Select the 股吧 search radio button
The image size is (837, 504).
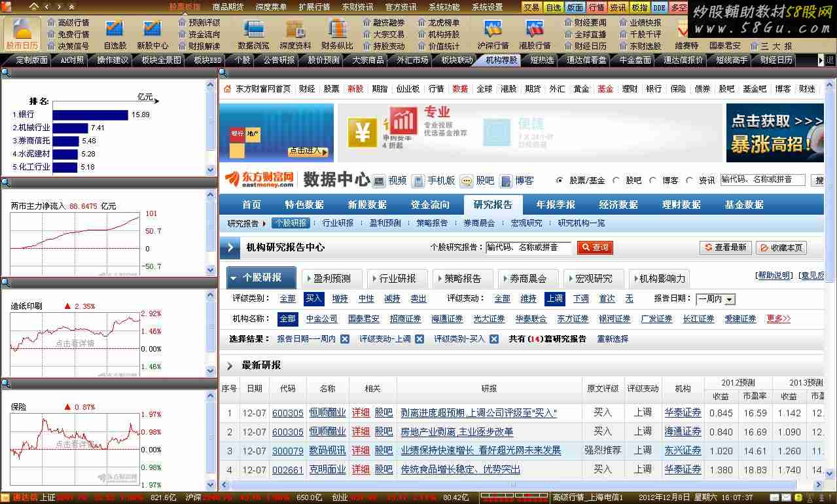616,180
